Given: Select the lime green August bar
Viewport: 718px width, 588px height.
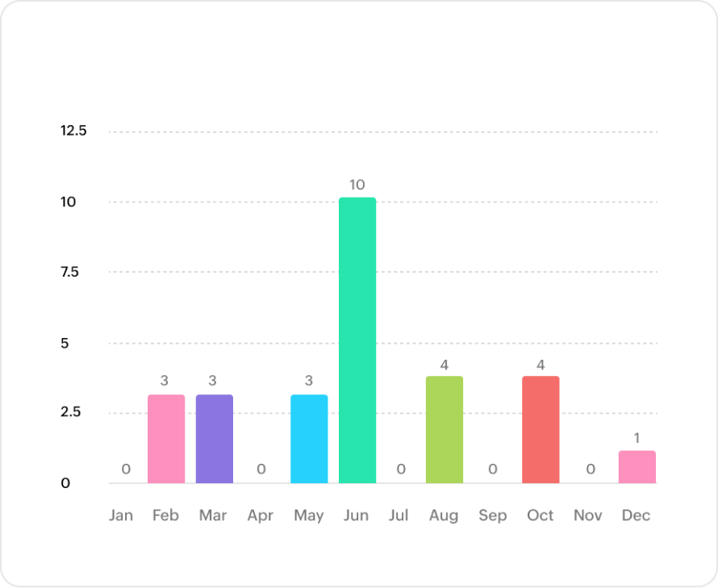Looking at the screenshot, I should tap(445, 430).
